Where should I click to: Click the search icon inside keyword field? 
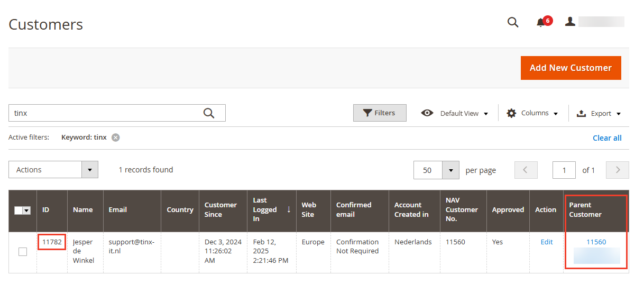209,113
